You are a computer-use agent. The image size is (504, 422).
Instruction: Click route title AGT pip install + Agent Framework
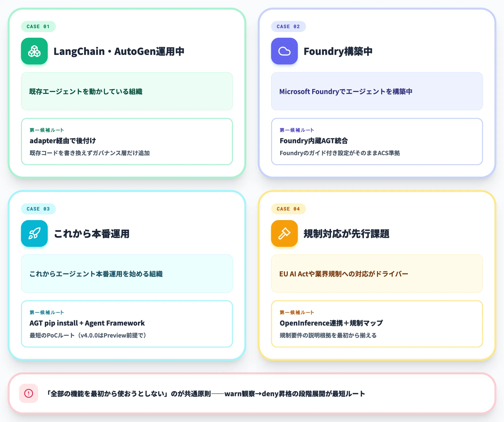[87, 323]
